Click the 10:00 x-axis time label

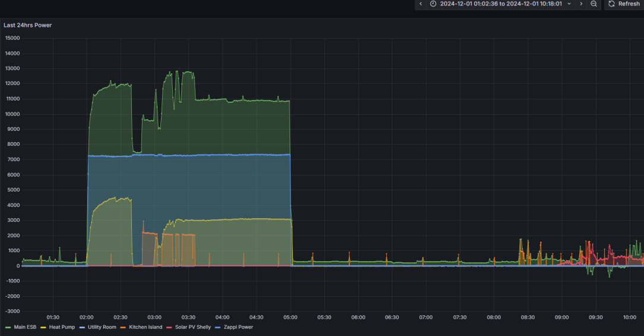click(x=630, y=317)
